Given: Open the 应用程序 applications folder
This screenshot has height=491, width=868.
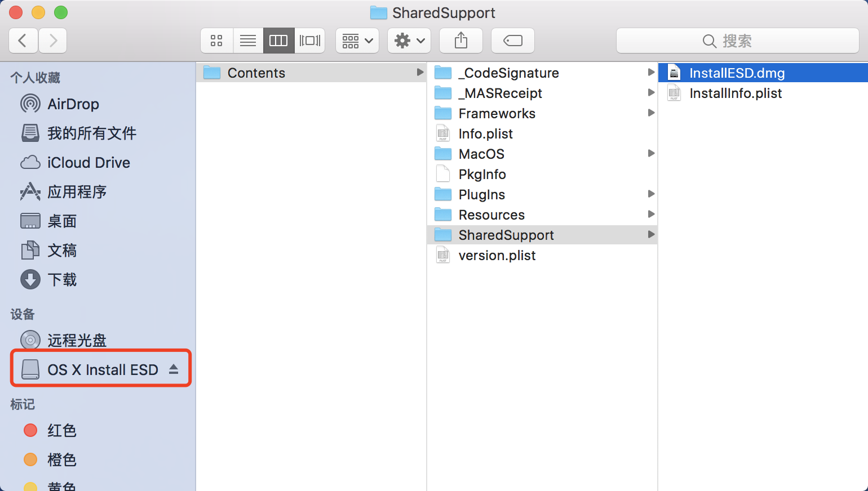Looking at the screenshot, I should (77, 192).
